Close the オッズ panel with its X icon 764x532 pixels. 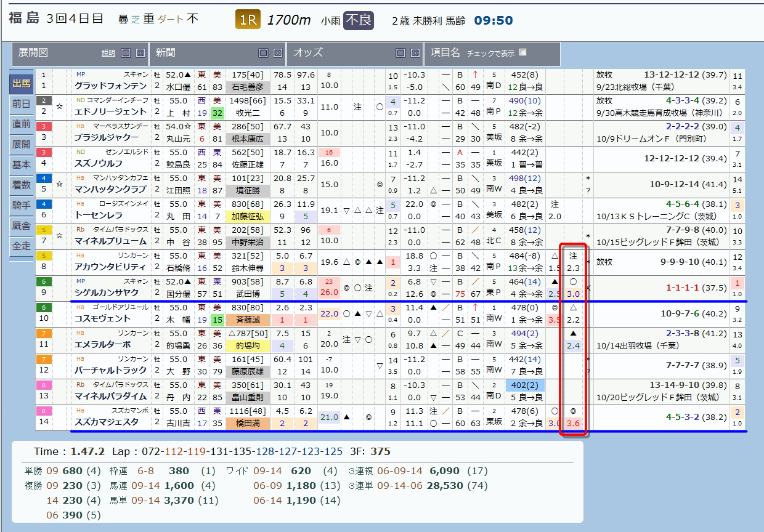[x=415, y=53]
